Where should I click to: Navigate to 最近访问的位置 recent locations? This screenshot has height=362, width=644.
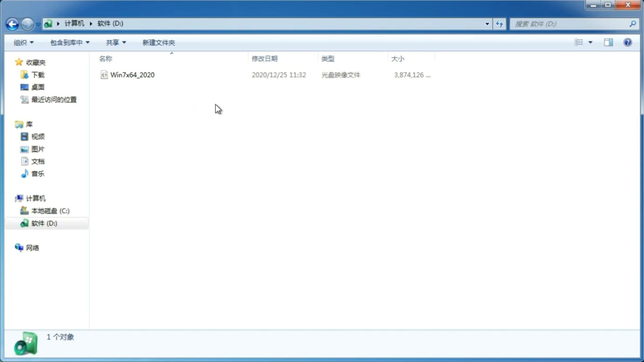click(54, 100)
